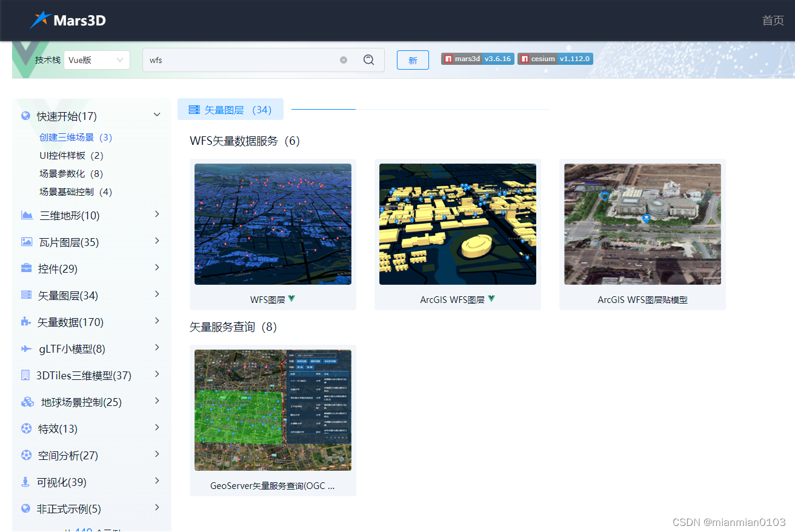Open 创建三维场景 (3) submenu item
Viewport: 795px width, 532px height.
76,138
